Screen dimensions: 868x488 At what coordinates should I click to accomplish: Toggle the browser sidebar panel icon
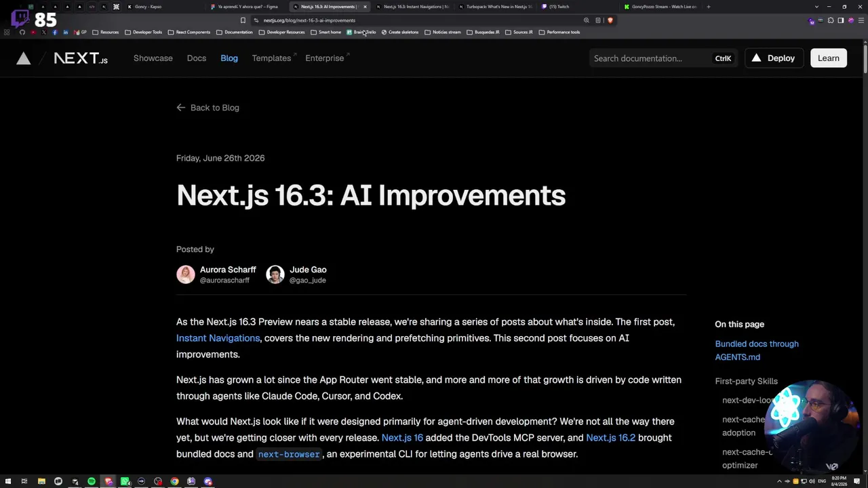[x=841, y=20]
